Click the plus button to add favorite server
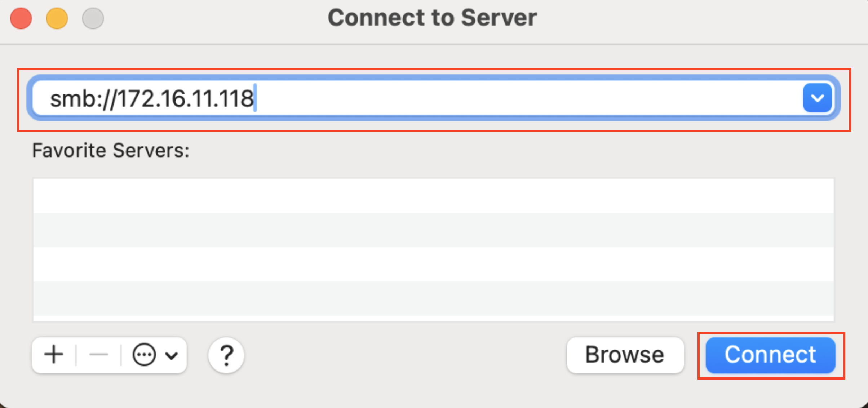 pos(54,355)
